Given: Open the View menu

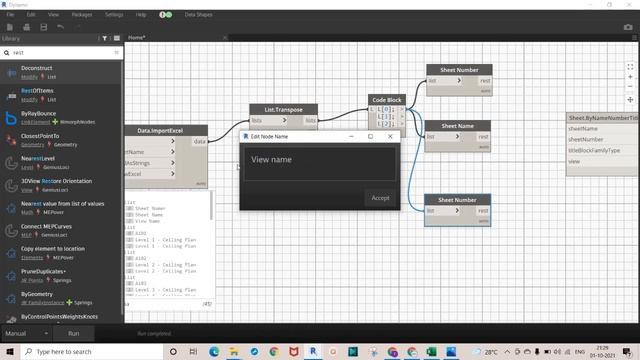Looking at the screenshot, I should [x=53, y=15].
